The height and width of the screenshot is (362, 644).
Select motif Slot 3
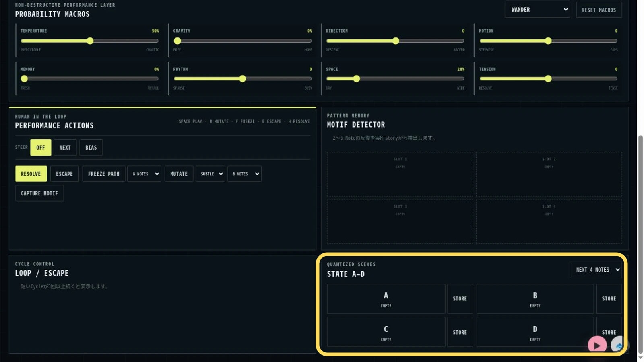[400, 221]
